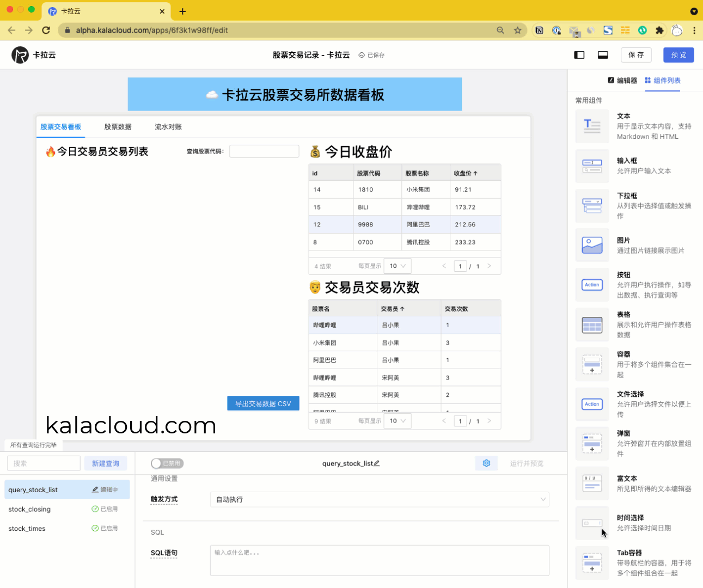Screen dimensions: 703x588
Task: Toggle the bottom panel layout icon
Action: [603, 55]
